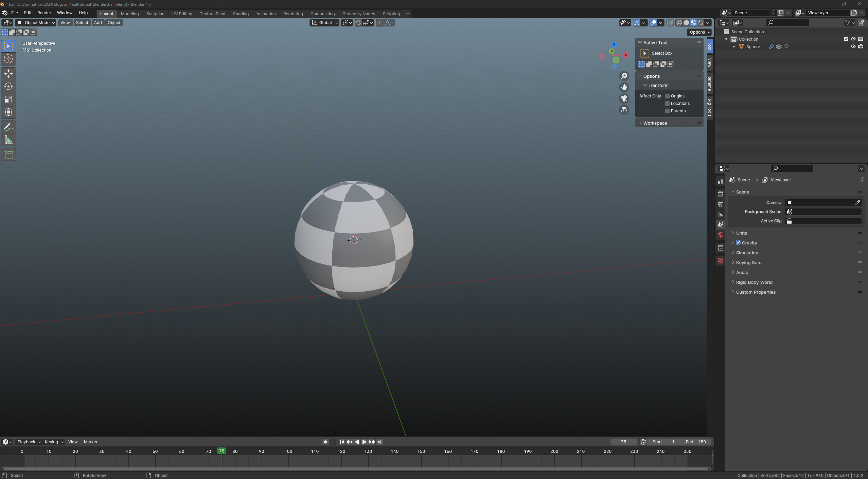Switch viewport to Wireframe shading mode
The width and height of the screenshot is (868, 479).
click(679, 23)
